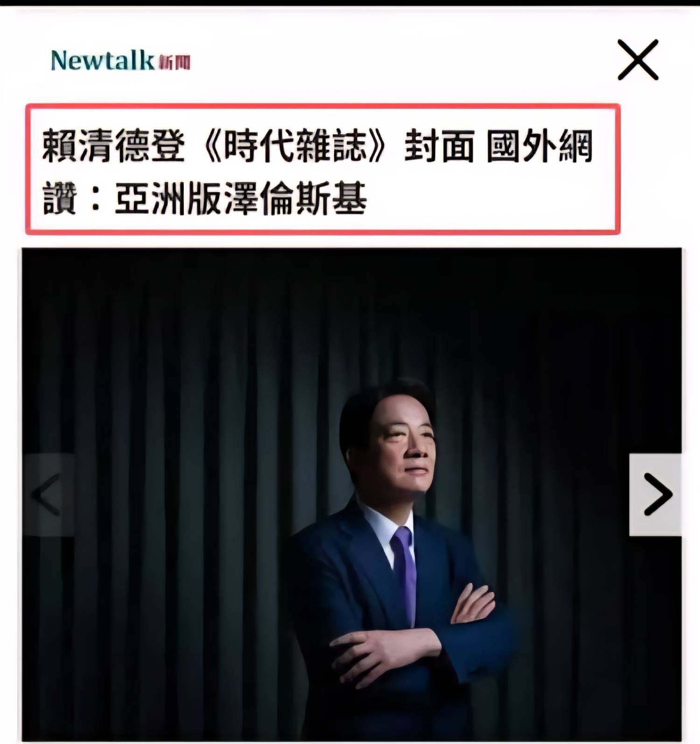700x744 pixels.
Task: Click the red-bordered headline box
Action: coord(323,169)
